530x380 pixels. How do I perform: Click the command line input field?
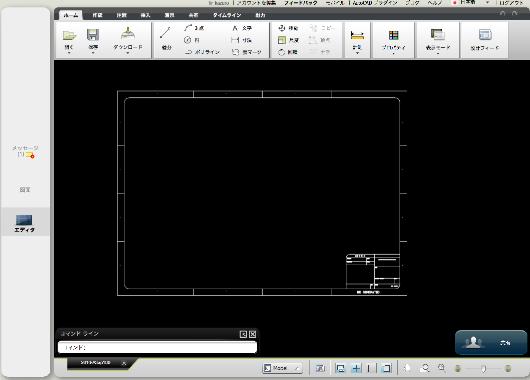pos(157,347)
